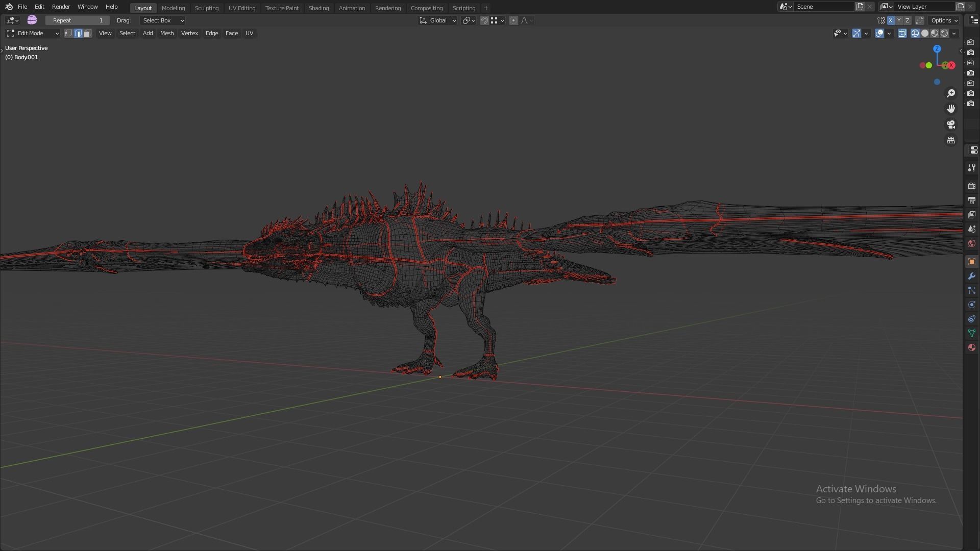980x551 pixels.
Task: Click the active tool sphere icon
Action: 32,20
